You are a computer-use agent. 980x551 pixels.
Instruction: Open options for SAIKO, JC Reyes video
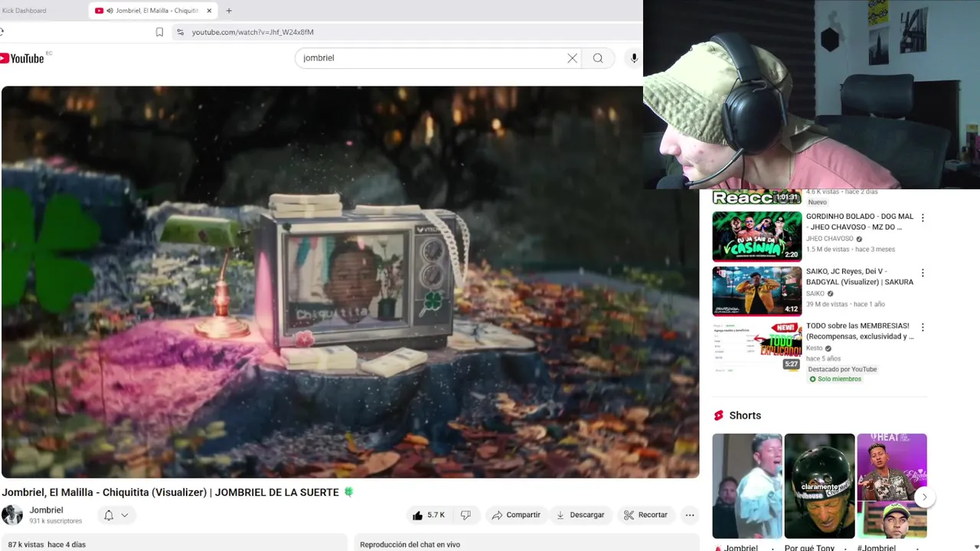click(x=923, y=273)
